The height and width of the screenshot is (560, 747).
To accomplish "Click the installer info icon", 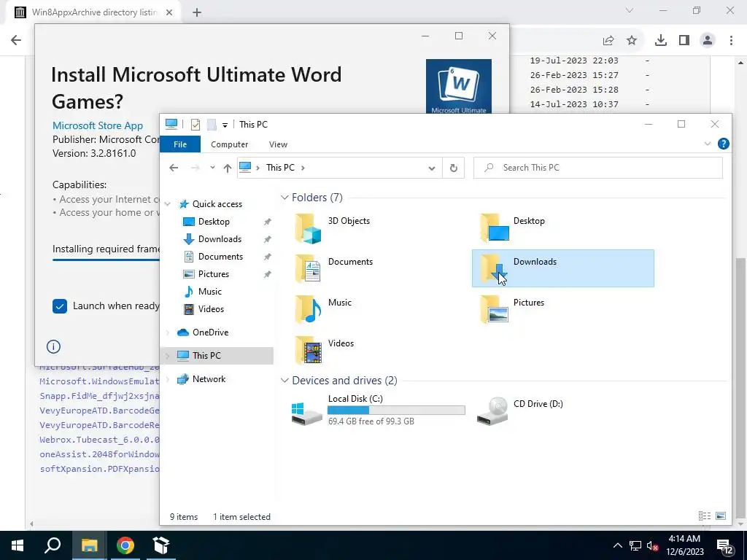I will pos(53,346).
